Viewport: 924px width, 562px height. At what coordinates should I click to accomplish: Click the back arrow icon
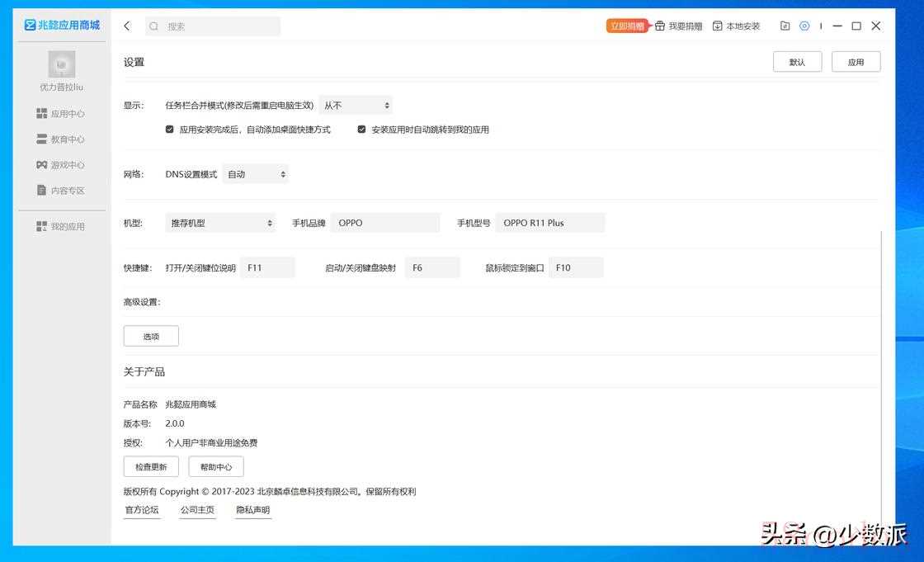(127, 26)
